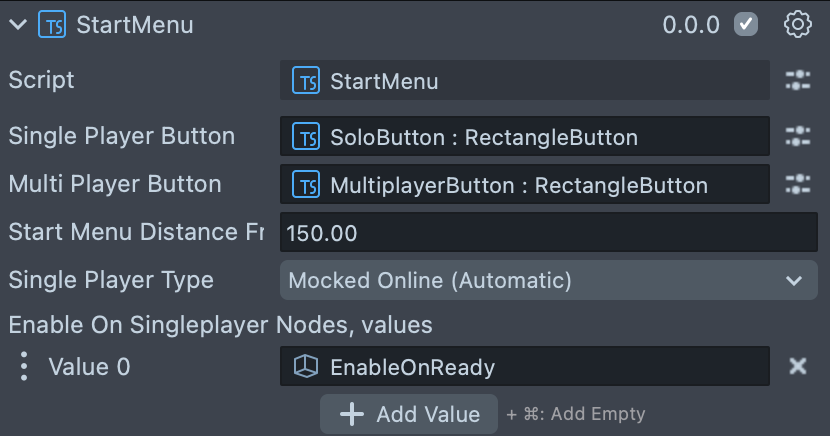The height and width of the screenshot is (436, 830).
Task: Click the Enable On Singleplayer Nodes label
Action: (220, 324)
